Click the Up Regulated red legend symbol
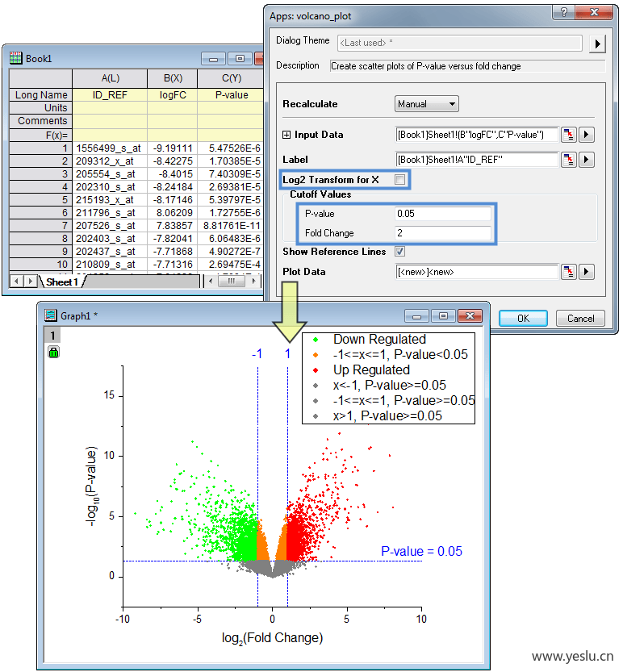The height and width of the screenshot is (672, 623). 316,369
